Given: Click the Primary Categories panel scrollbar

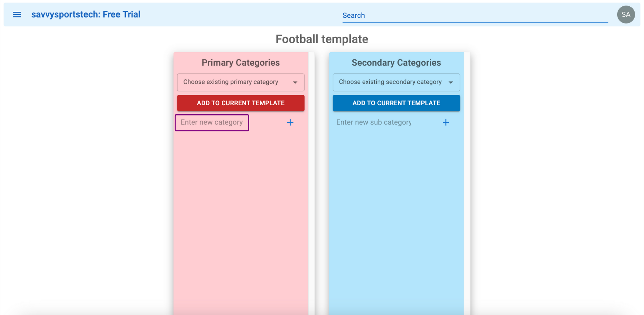Looking at the screenshot, I should (x=312, y=183).
